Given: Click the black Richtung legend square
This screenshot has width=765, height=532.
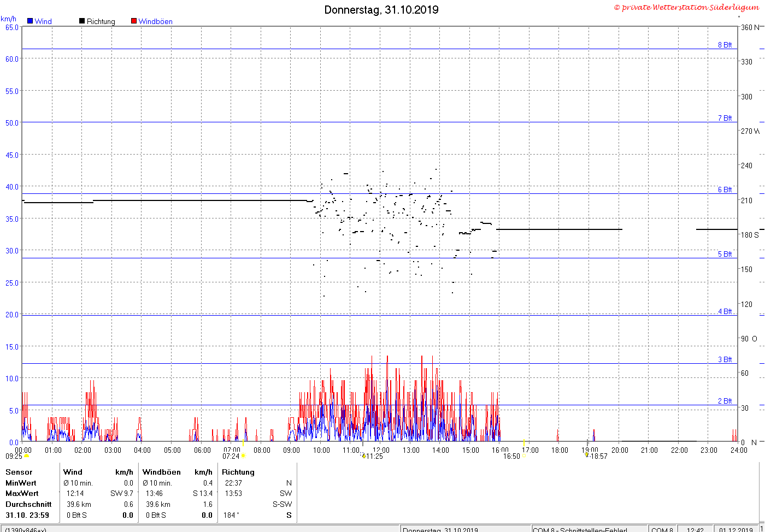Looking at the screenshot, I should click(x=82, y=21).
